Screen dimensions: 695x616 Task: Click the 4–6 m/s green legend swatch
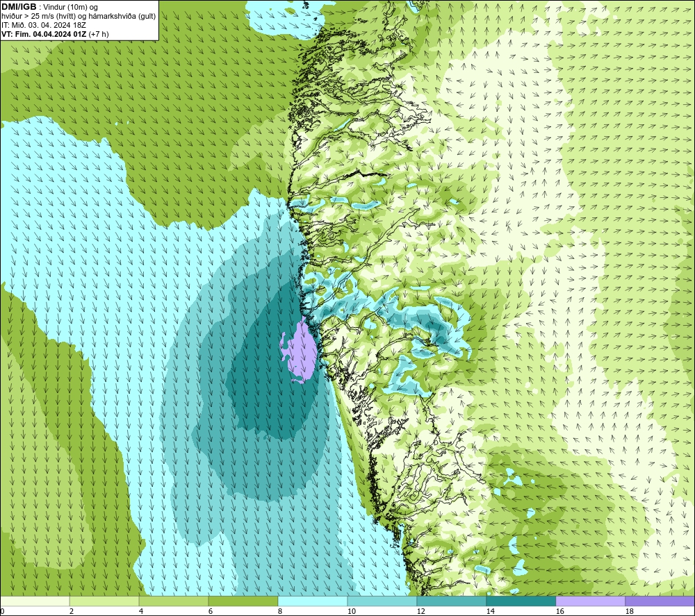174,601
